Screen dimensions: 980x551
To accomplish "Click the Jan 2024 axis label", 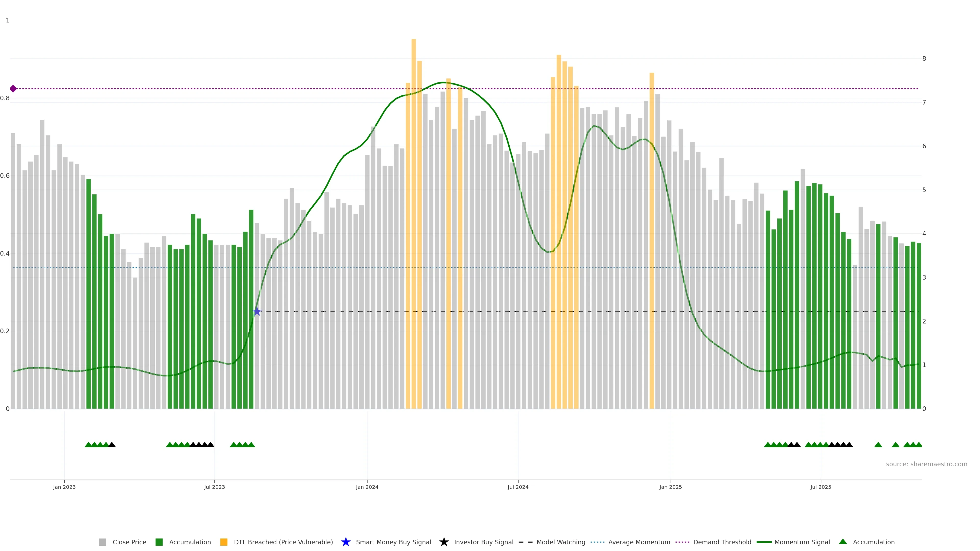I will click(367, 487).
